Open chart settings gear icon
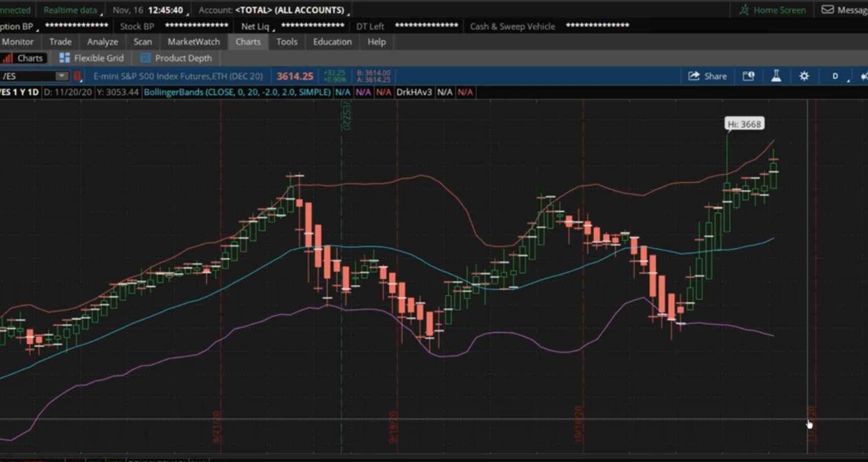This screenshot has height=462, width=868. click(804, 76)
